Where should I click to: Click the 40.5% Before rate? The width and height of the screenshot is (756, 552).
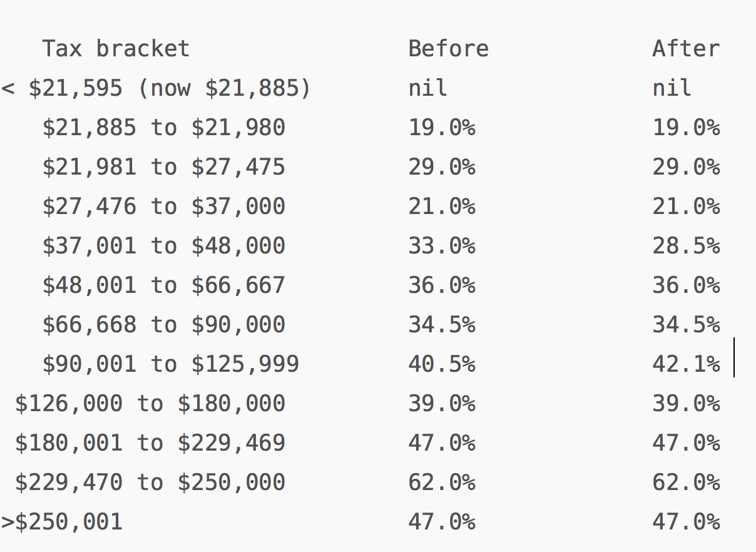pos(442,364)
